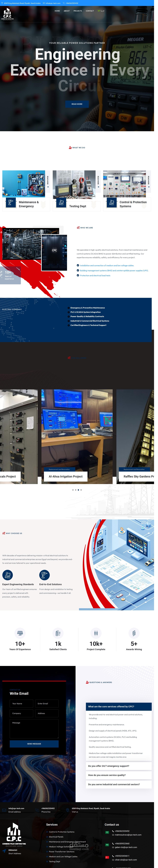Open the Raffles Sky Gardens project title

139,477
